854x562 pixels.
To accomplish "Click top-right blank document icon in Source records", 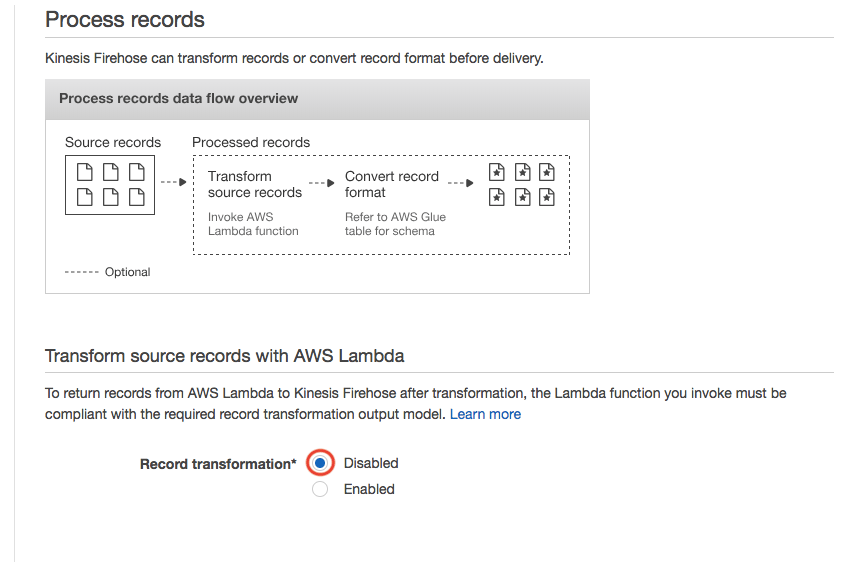I will (137, 172).
